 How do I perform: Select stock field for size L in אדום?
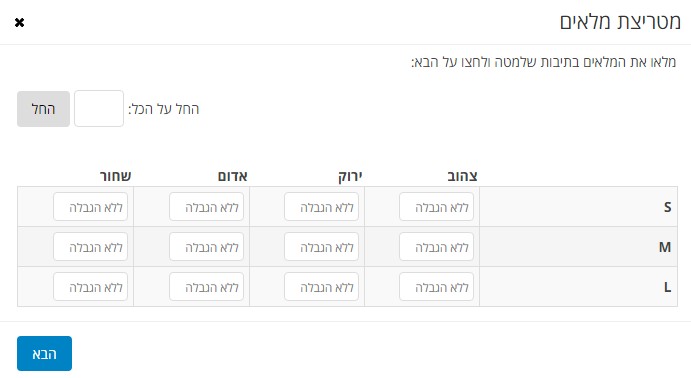tap(206, 287)
